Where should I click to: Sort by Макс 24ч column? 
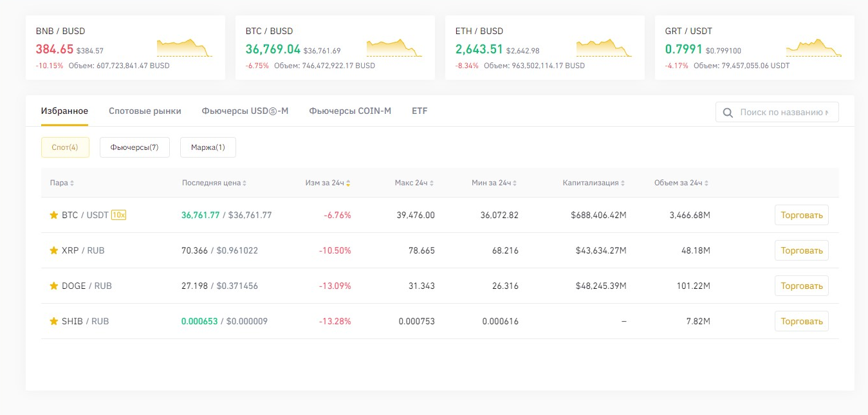coord(414,183)
